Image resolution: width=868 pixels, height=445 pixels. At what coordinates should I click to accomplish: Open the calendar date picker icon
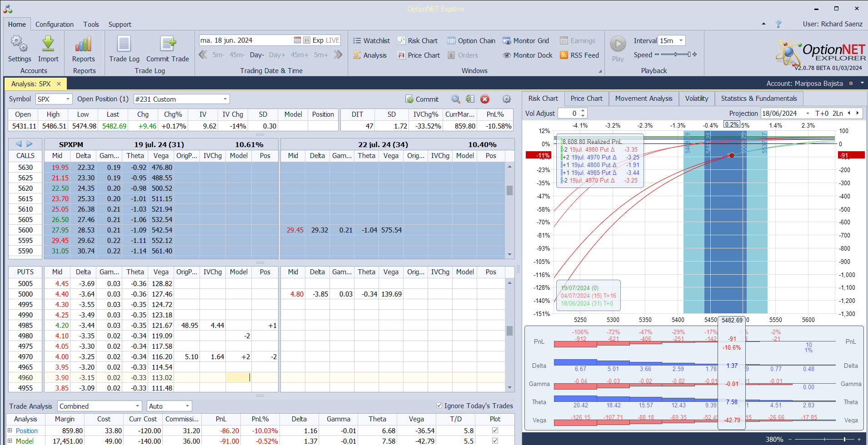297,40
